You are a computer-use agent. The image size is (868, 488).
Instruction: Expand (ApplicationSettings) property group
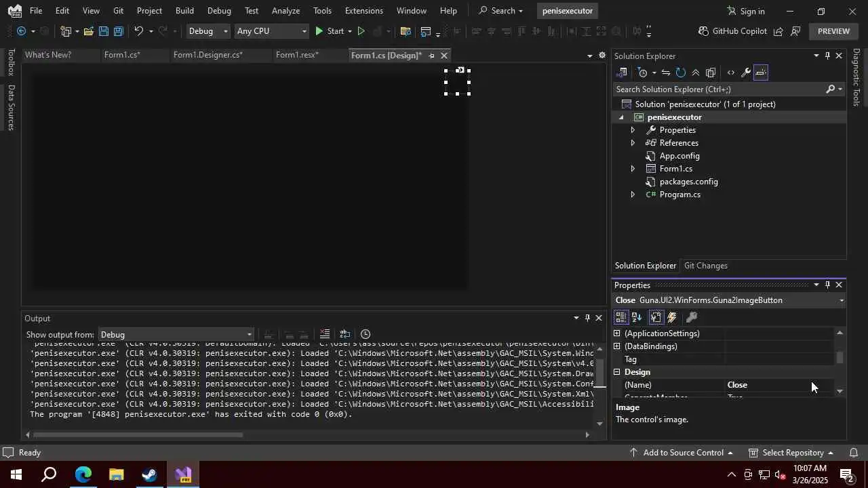click(x=617, y=333)
